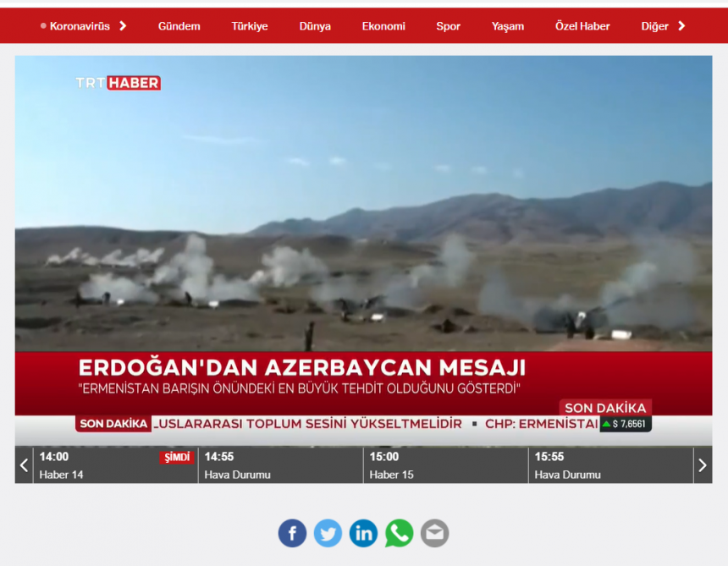Visit the Özel Haber section
The image size is (728, 566).
582,26
